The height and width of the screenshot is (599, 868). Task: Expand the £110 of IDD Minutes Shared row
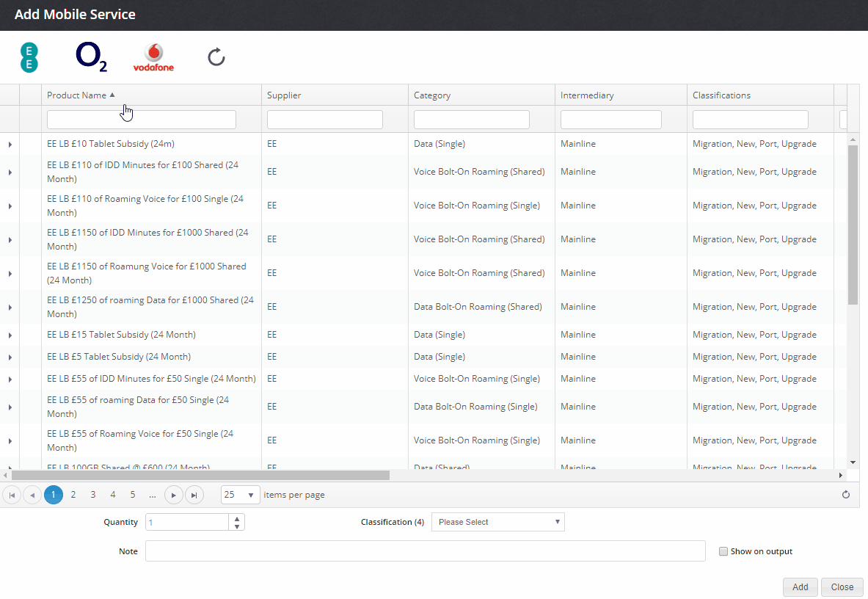[10, 173]
